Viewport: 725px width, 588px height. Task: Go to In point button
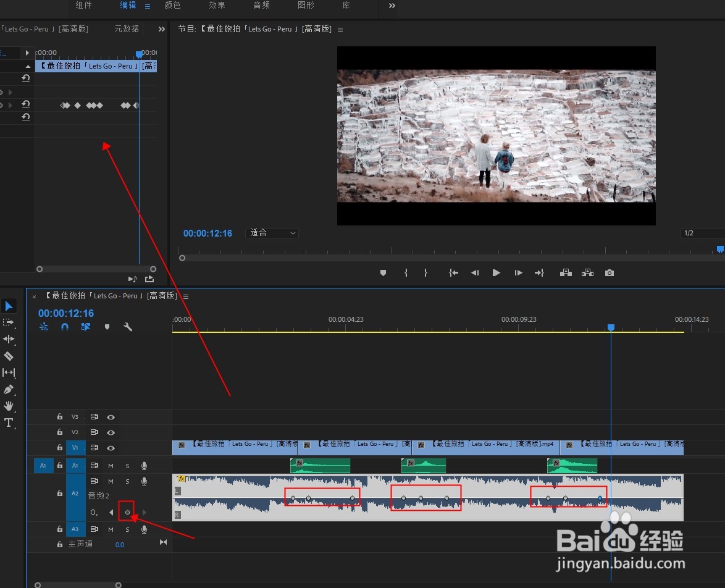453,273
